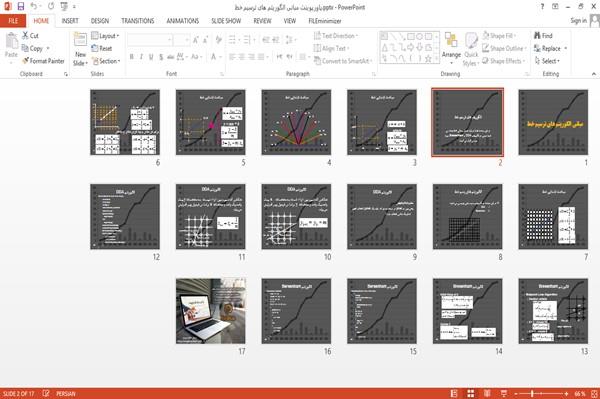Image resolution: width=600 pixels, height=399 pixels.
Task: Toggle Italic text formatting
Action: pos(141,57)
